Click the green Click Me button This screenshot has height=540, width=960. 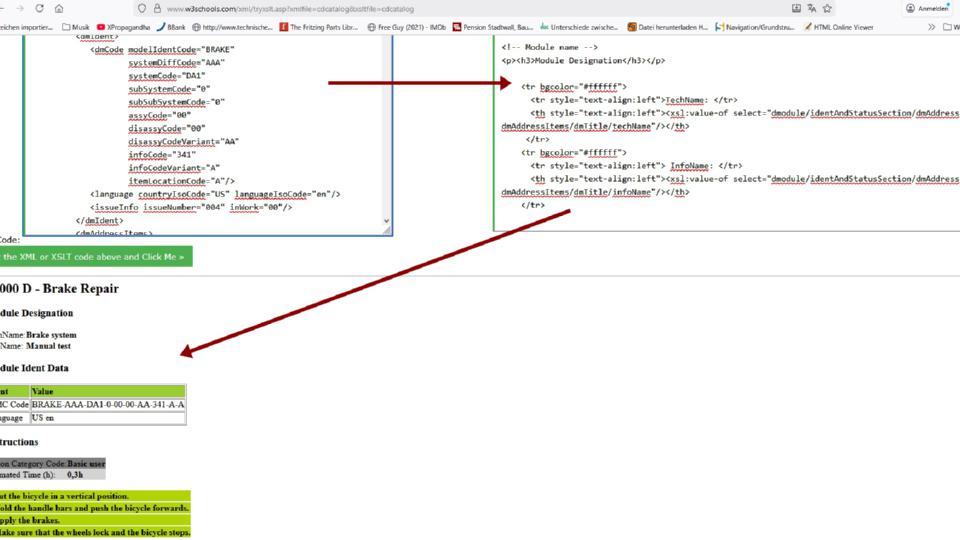(x=95, y=257)
